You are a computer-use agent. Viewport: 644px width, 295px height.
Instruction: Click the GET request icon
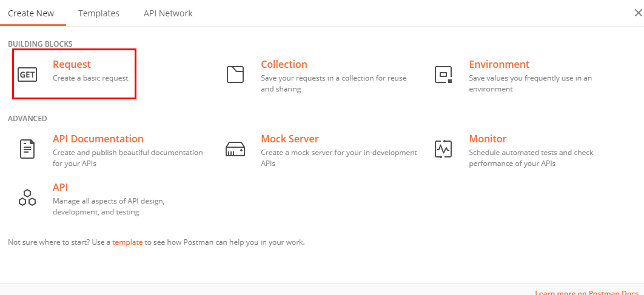tap(27, 75)
